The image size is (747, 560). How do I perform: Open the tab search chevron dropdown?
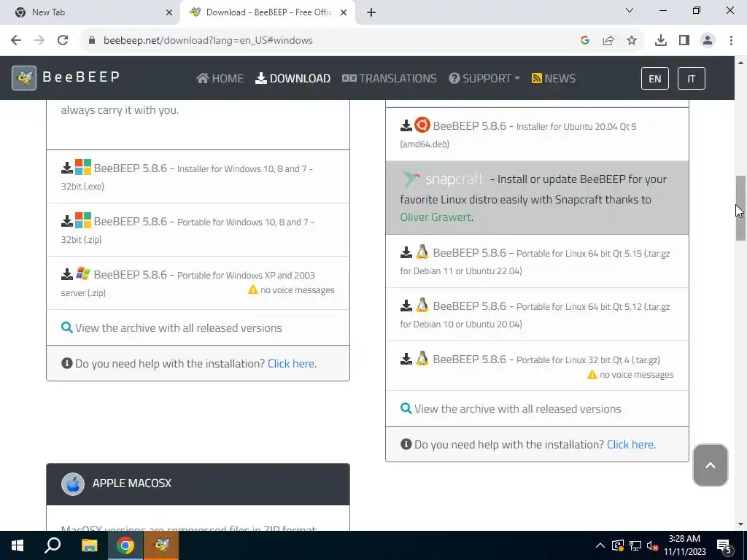(x=630, y=10)
